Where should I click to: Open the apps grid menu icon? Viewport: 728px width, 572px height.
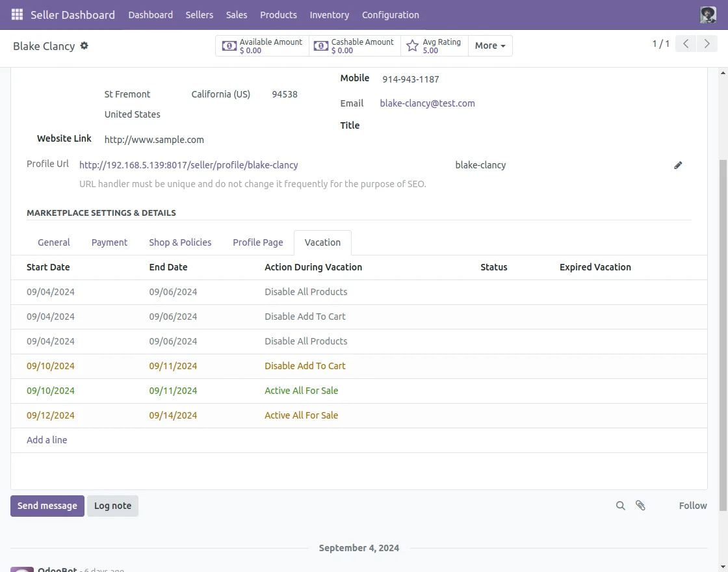click(18, 14)
